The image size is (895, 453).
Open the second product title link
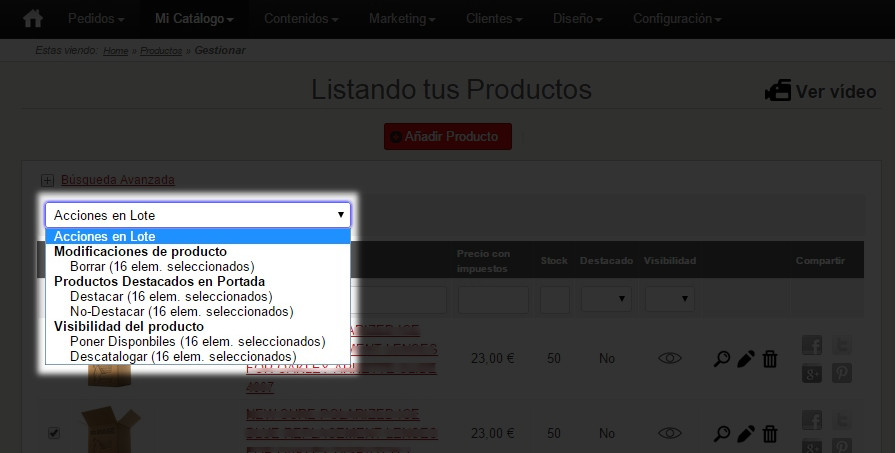click(342, 432)
